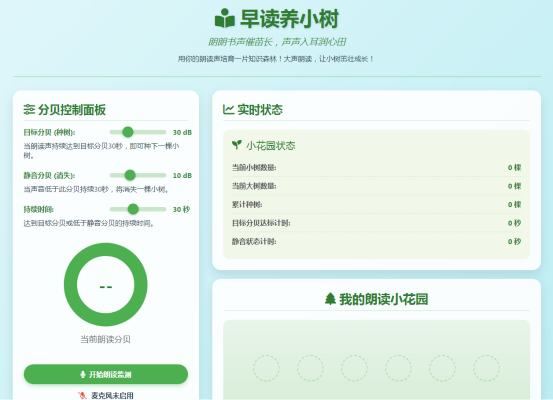Click the microphone icon inside the start button
This screenshot has width=553, height=400.
click(x=83, y=375)
